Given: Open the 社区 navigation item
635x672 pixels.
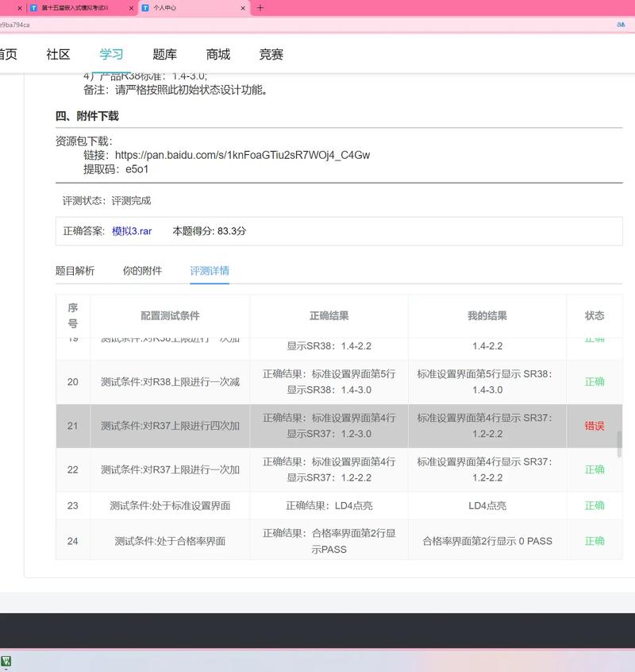Looking at the screenshot, I should coord(58,55).
